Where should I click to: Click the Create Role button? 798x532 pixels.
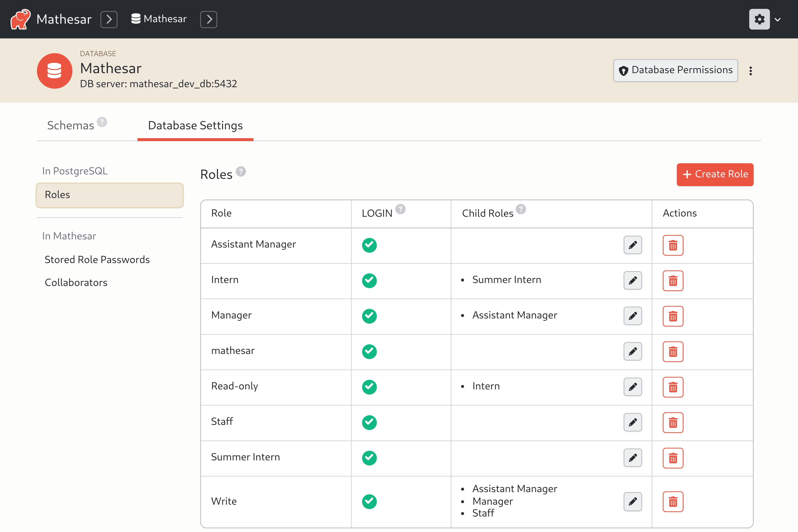(715, 174)
